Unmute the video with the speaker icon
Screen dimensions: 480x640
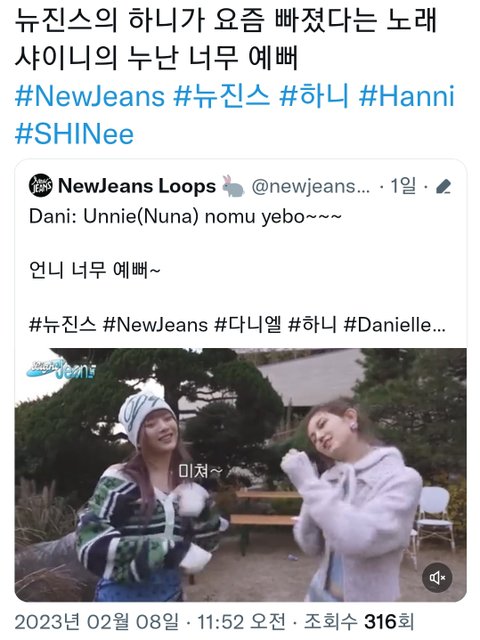tap(437, 578)
